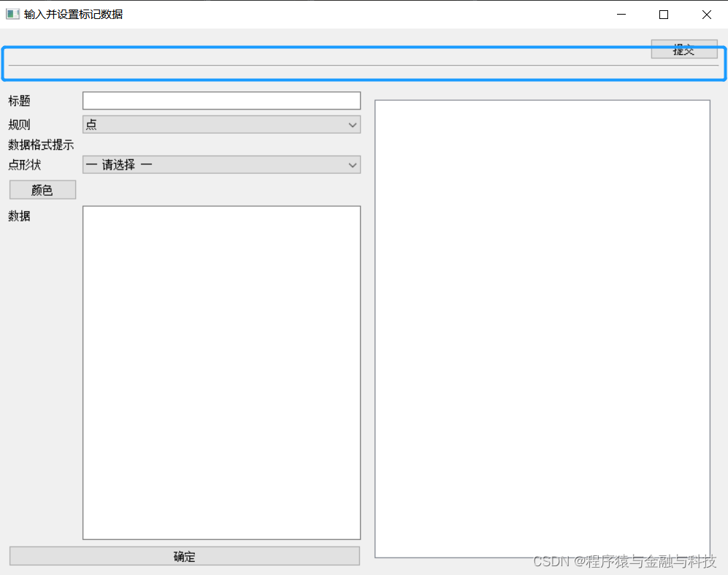This screenshot has height=575, width=728.
Task: Click the 规则 label text
Action: tap(19, 124)
